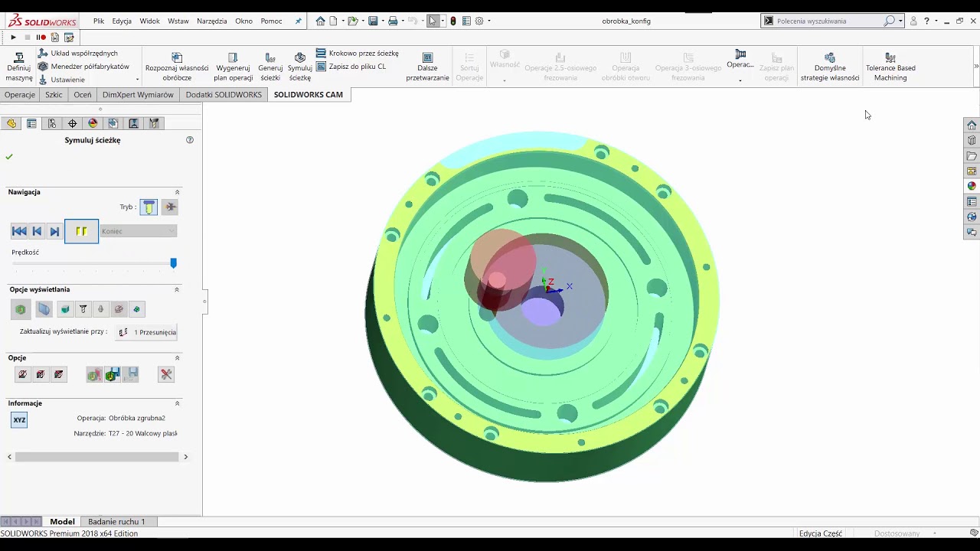This screenshot has height=551, width=980.
Task: Open Dalsze przetwarzanie
Action: click(x=427, y=67)
